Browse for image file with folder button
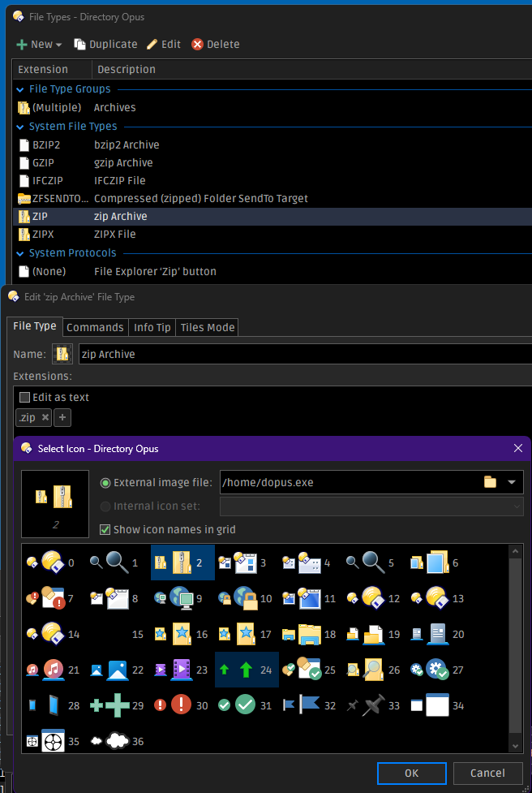Viewport: 532px width, 793px height. (x=490, y=482)
